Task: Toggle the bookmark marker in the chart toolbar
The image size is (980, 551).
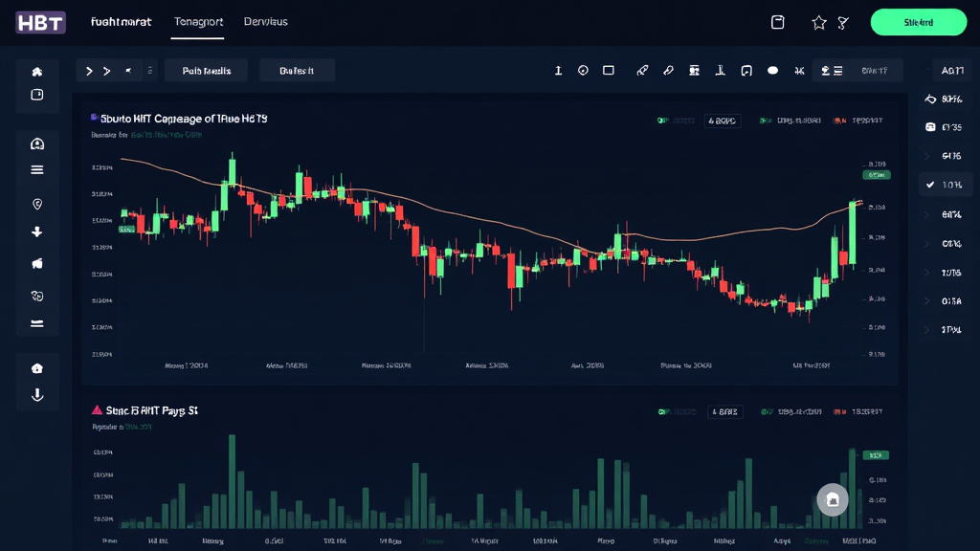Action: pos(746,69)
